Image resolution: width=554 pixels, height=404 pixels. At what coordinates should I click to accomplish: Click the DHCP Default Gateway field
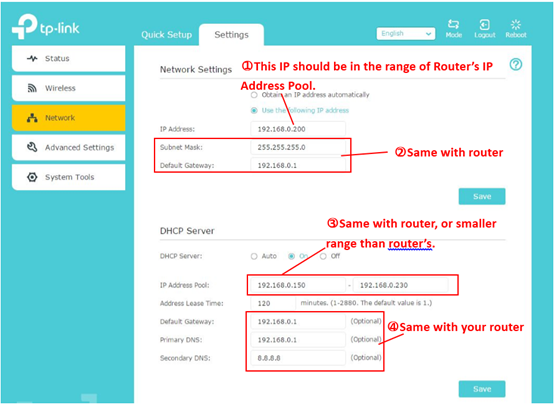[x=298, y=322]
